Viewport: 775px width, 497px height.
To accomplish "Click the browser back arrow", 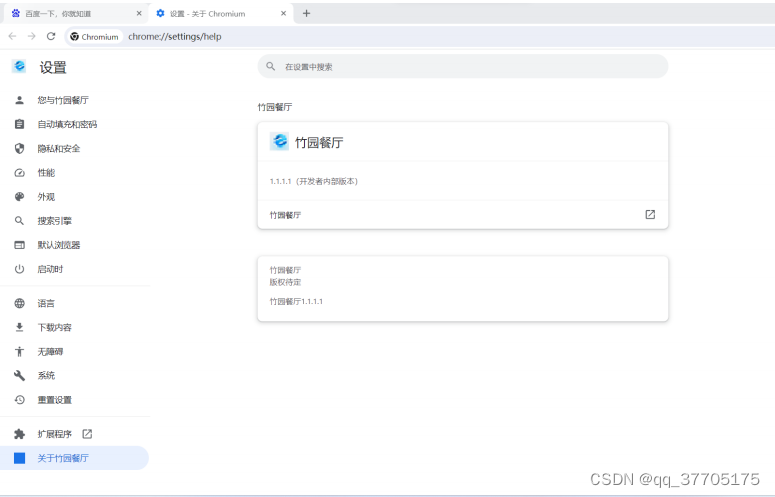I will 12,36.
